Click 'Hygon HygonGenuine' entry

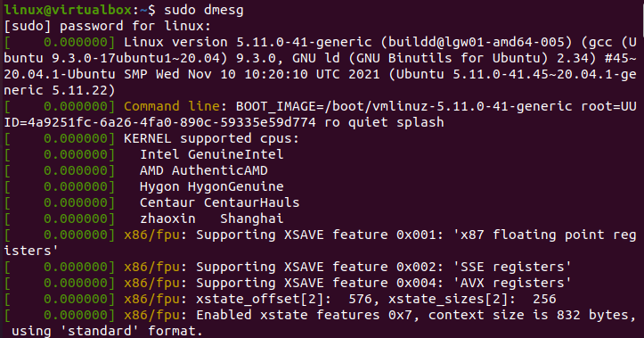tap(211, 186)
